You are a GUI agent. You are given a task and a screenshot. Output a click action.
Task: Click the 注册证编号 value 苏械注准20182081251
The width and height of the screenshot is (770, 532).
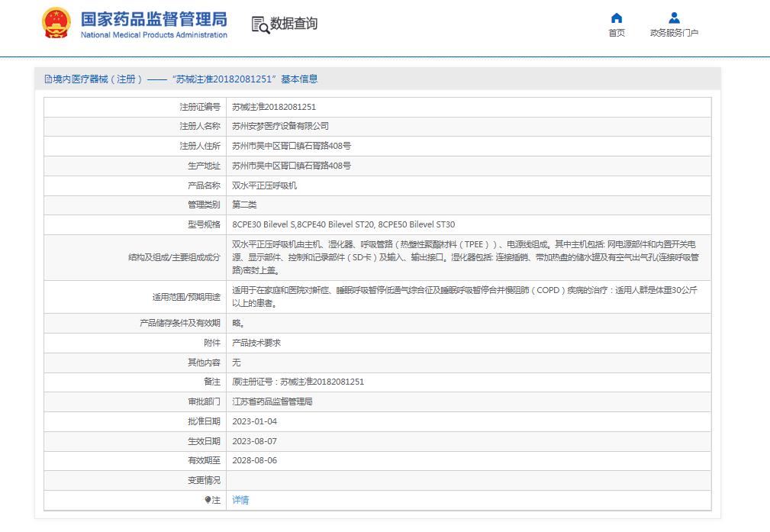274,107
